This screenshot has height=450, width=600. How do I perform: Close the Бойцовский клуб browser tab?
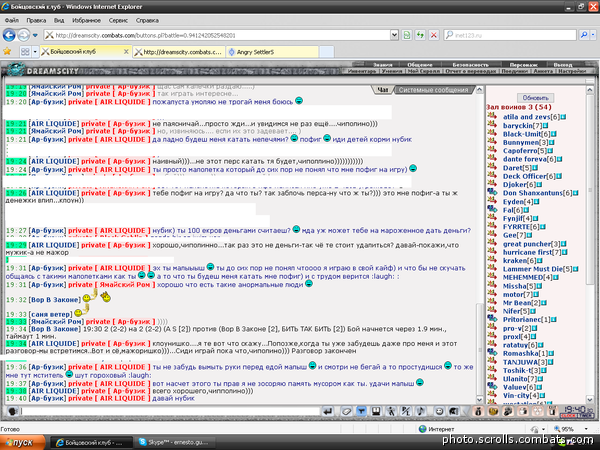126,51
